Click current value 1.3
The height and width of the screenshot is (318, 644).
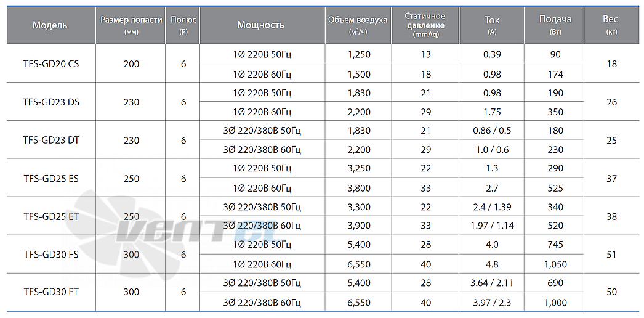[x=492, y=168]
